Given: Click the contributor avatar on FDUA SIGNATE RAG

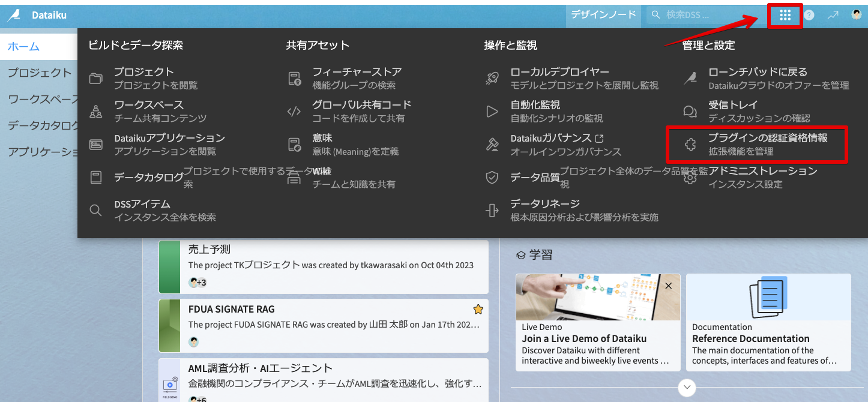Looking at the screenshot, I should tap(193, 342).
